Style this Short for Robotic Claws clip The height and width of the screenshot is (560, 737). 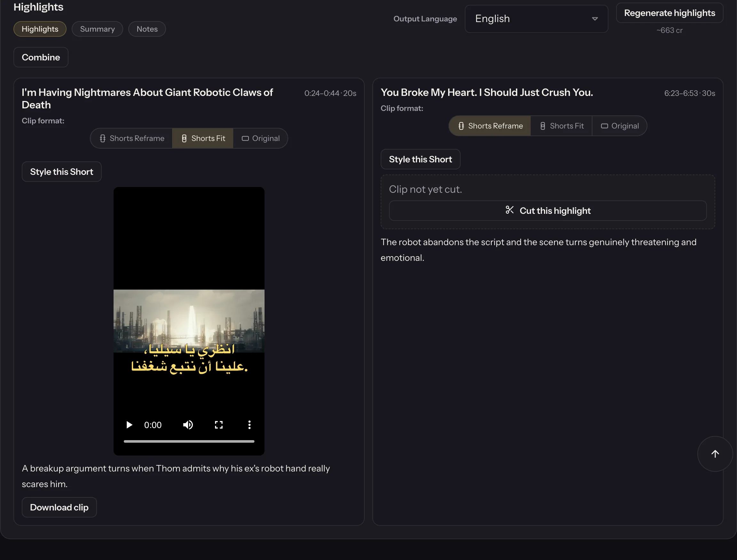[62, 172]
